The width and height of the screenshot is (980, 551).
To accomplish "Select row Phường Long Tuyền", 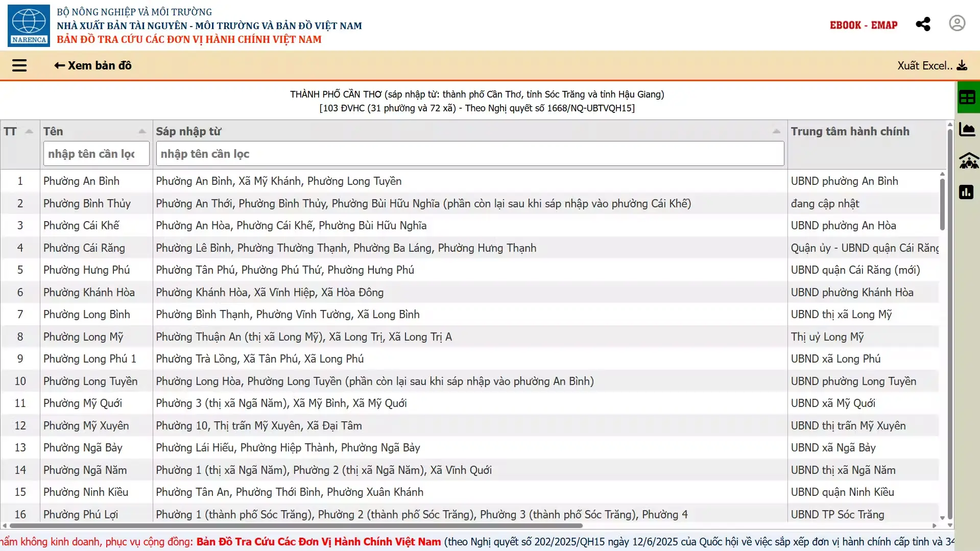I will (470, 381).
